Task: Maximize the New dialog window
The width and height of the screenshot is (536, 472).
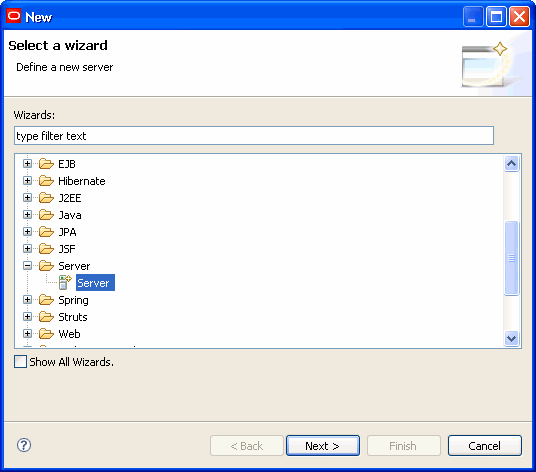Action: point(496,16)
